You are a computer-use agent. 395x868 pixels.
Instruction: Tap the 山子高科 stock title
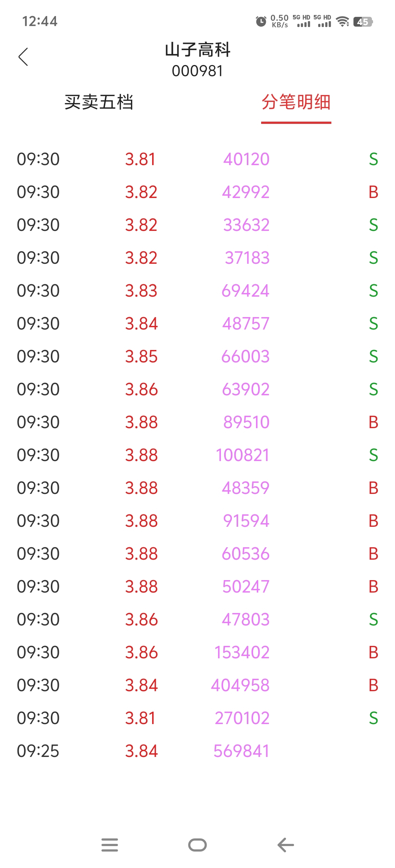pyautogui.click(x=197, y=50)
